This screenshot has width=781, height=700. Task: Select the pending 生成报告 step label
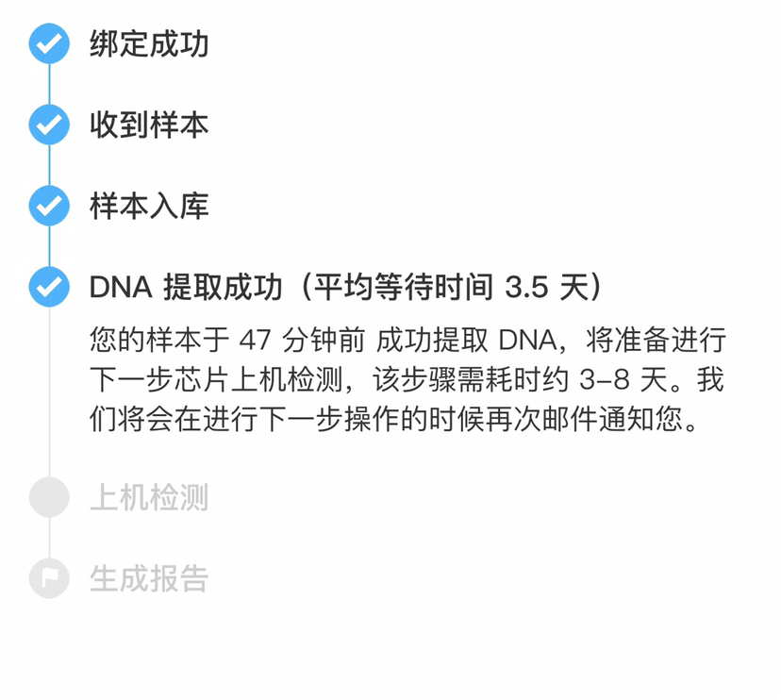click(x=149, y=578)
